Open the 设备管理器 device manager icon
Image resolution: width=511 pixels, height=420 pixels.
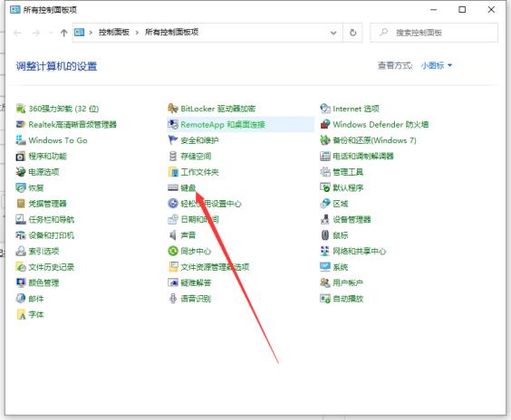(x=325, y=219)
